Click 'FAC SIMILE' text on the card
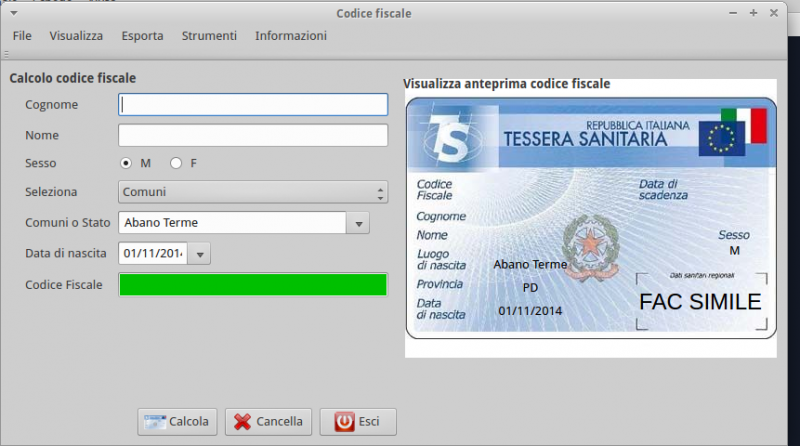 (x=700, y=302)
